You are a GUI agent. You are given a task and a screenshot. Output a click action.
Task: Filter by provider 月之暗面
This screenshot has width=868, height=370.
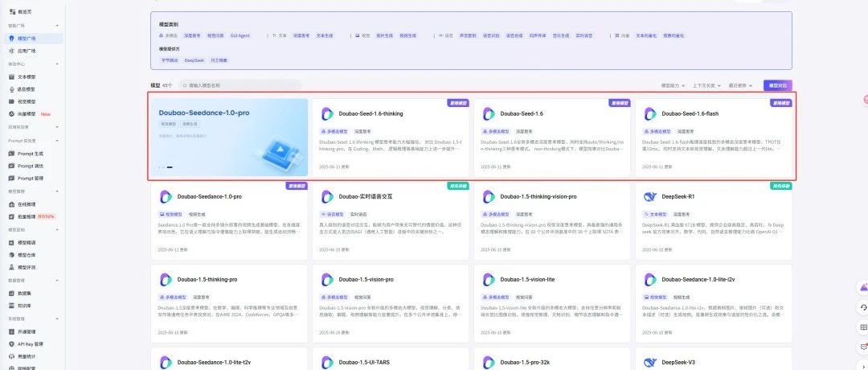[x=219, y=60]
